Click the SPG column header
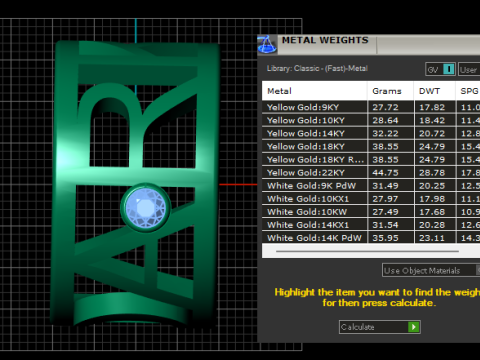The width and height of the screenshot is (480, 360). pyautogui.click(x=468, y=91)
